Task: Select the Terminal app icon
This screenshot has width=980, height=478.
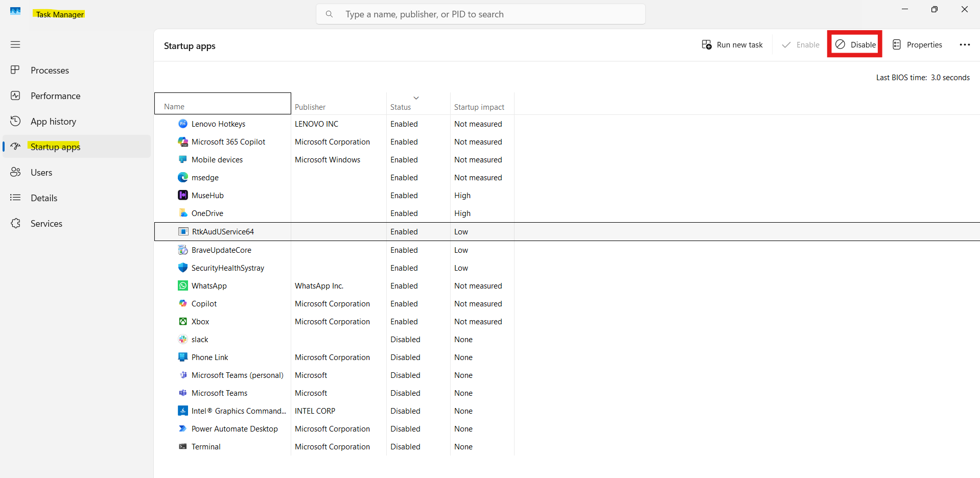Action: 182,446
